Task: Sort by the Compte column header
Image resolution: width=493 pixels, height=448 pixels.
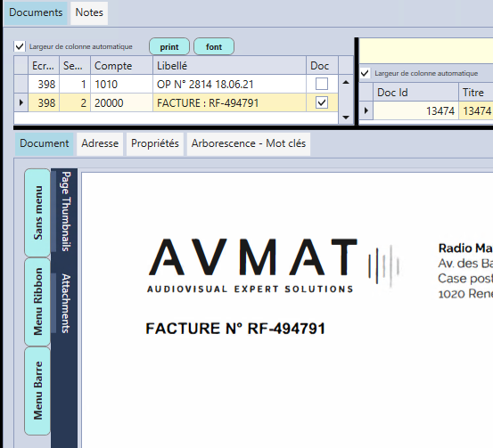Action: 121,66
